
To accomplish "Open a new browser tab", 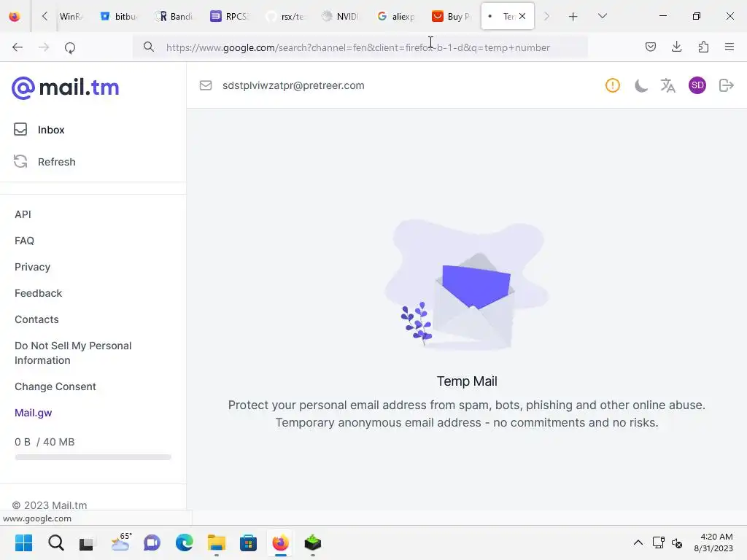I will tap(573, 16).
